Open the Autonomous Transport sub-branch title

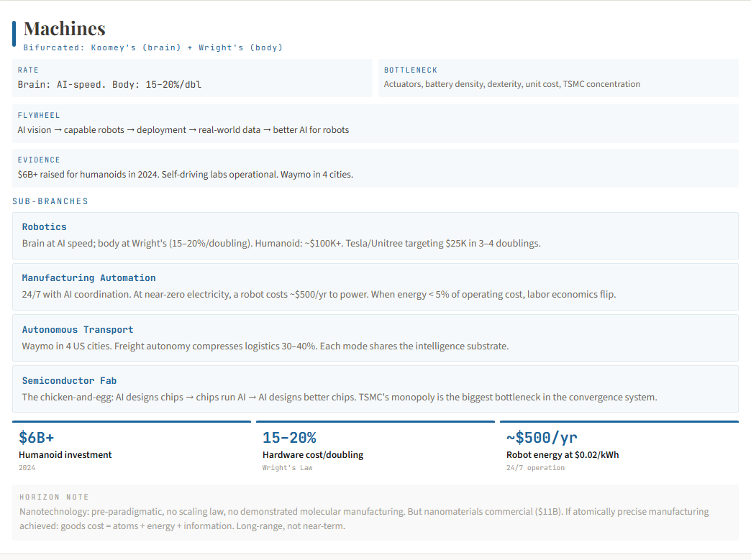(78, 330)
